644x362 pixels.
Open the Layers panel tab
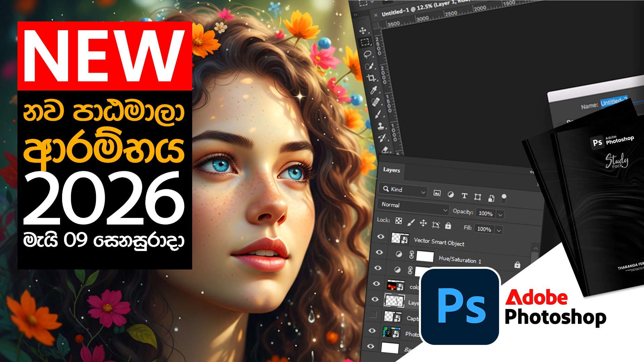(391, 170)
